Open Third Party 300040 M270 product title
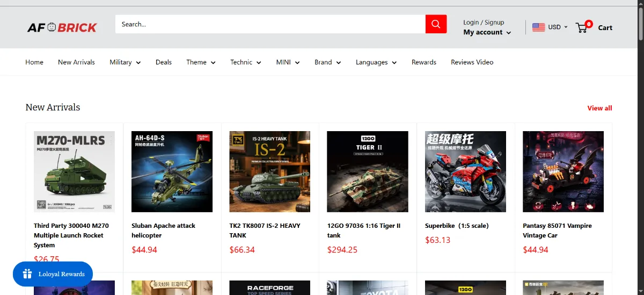 [71, 235]
